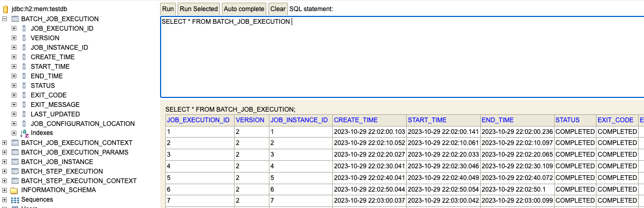Click the BATCH_JOB_INSTANCE table icon
Viewport: 644px width, 208px height.
point(15,162)
